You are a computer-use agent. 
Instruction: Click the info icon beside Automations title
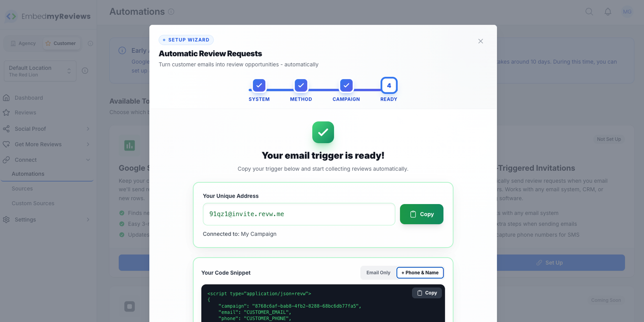coord(171,12)
